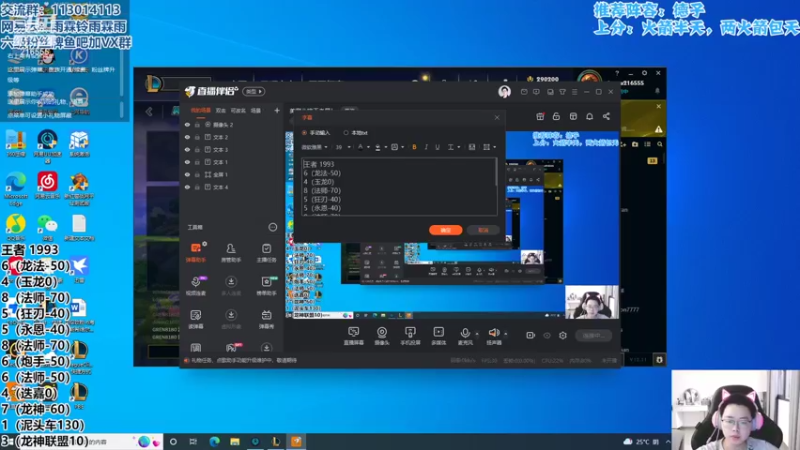
Task: Toggle the lock on the 文本 2 layer
Action: (x=197, y=137)
